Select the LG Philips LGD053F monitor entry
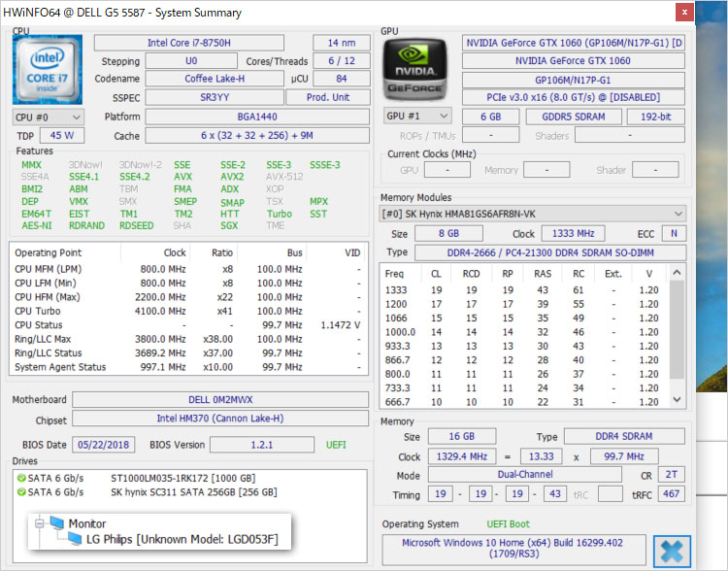 182,539
